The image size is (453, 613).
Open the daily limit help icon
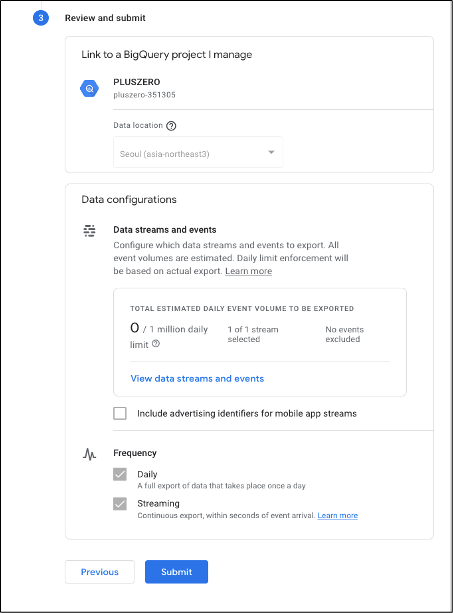coord(156,344)
